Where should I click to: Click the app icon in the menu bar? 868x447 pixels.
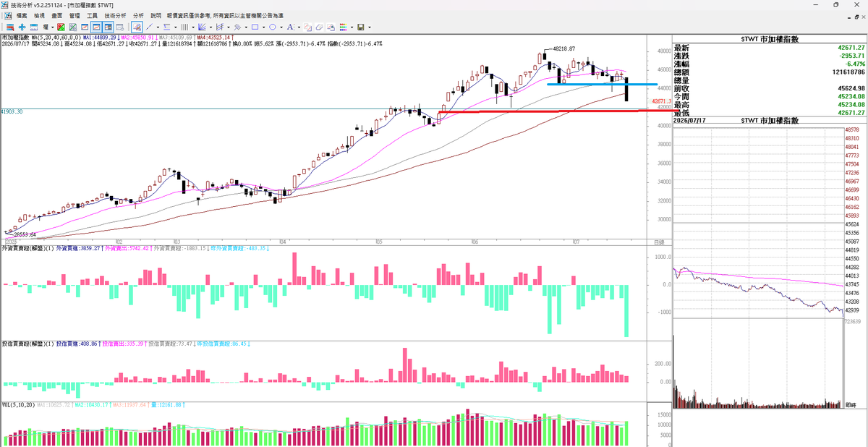click(x=7, y=14)
